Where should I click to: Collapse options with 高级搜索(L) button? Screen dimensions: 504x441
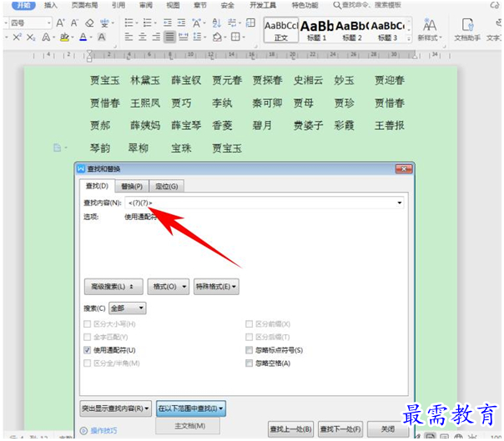113,287
